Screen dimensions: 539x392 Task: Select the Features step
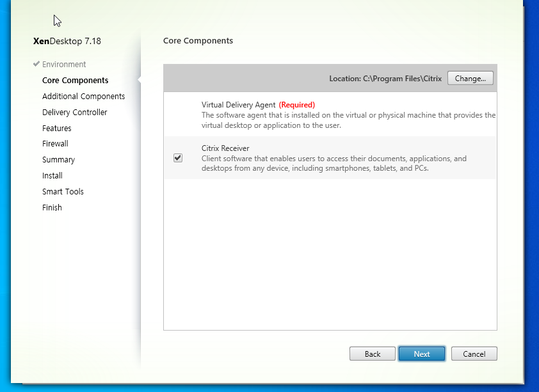pos(57,129)
